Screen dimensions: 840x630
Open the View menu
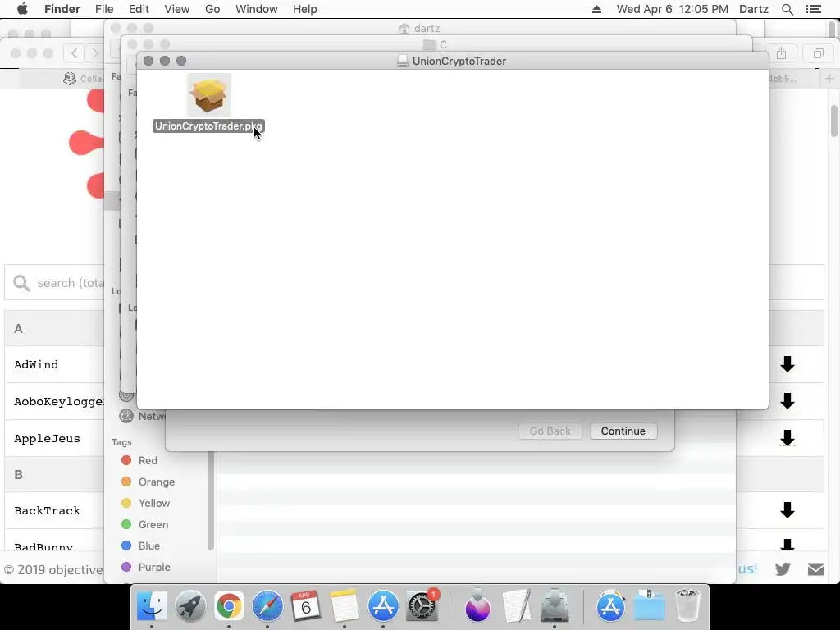coord(177,9)
